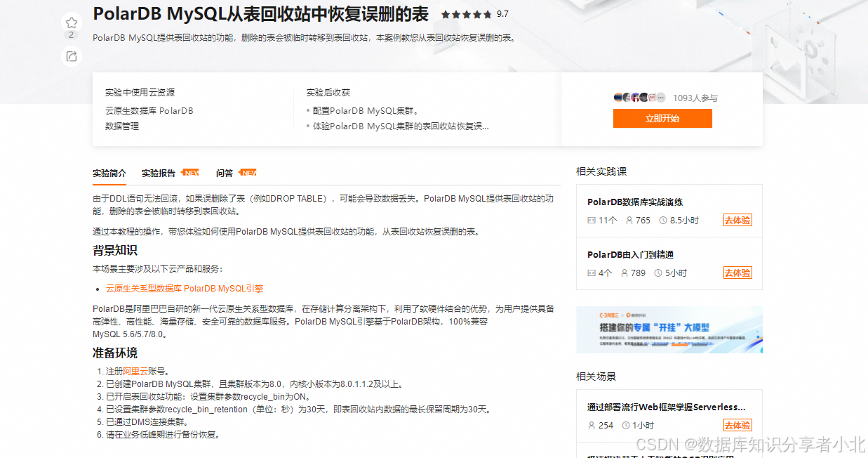Open the 问答 tab
The height and width of the screenshot is (458, 868).
pos(225,172)
